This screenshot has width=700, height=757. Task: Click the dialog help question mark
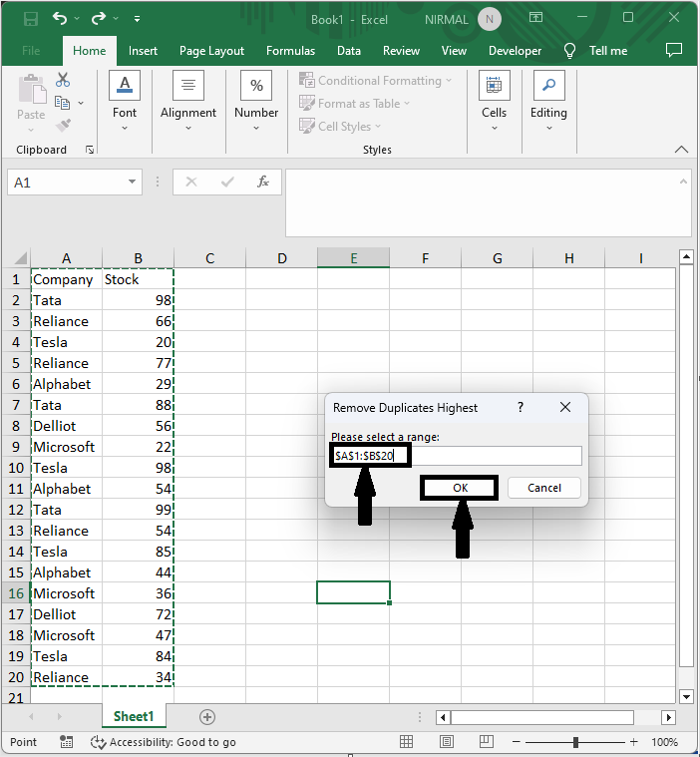tap(521, 408)
